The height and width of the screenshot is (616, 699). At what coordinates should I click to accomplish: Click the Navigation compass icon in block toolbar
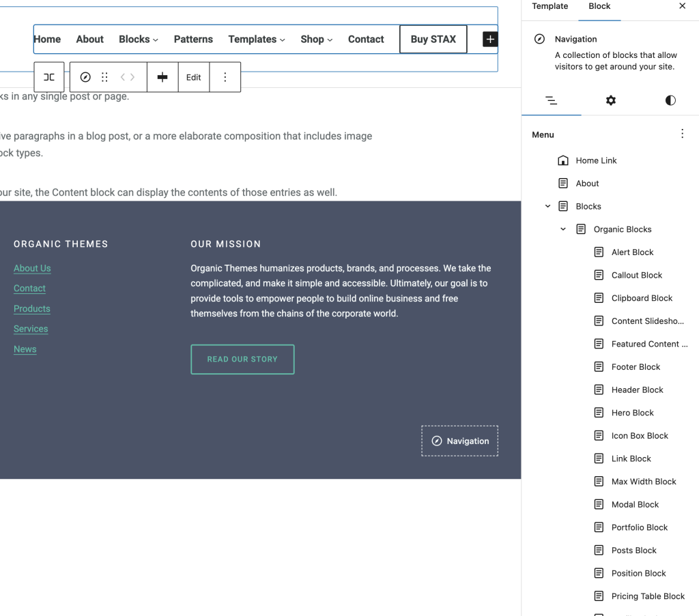[x=85, y=77]
